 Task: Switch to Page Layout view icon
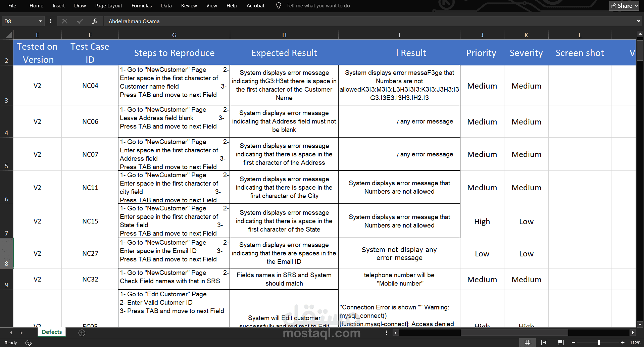[x=544, y=343]
